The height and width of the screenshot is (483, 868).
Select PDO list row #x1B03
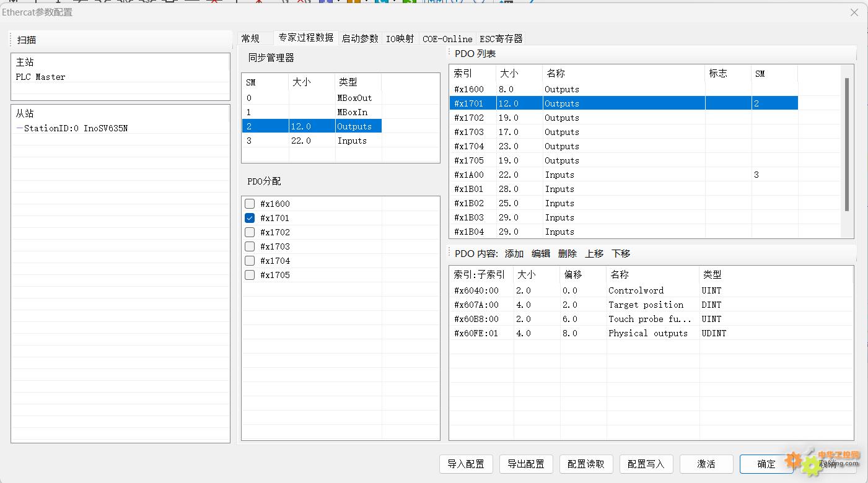click(624, 217)
